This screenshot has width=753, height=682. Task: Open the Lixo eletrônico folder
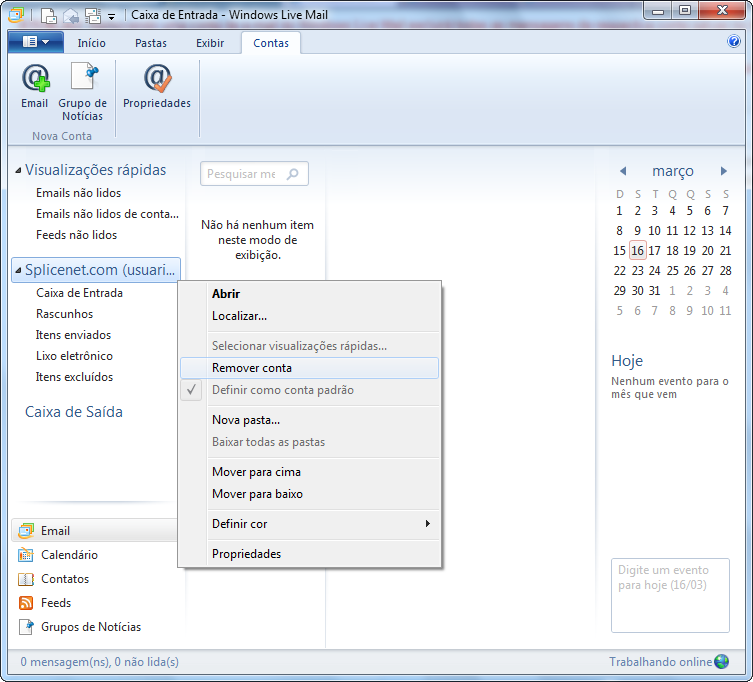tap(74, 356)
